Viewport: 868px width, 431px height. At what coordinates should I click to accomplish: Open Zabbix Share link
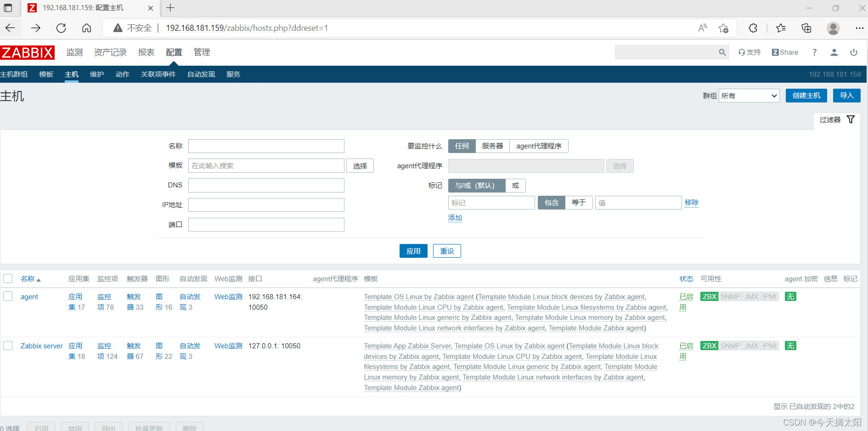tap(785, 52)
